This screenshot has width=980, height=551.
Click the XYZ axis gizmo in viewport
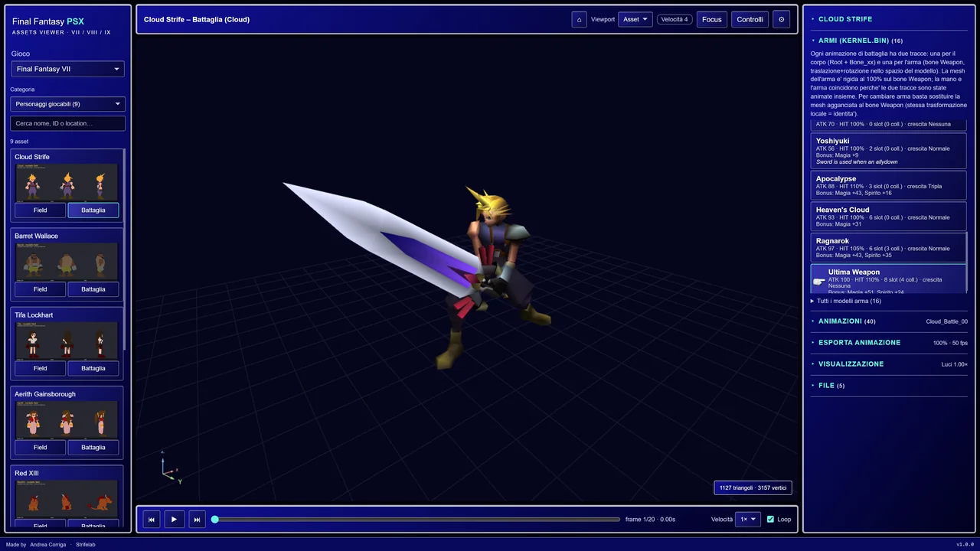coord(171,468)
